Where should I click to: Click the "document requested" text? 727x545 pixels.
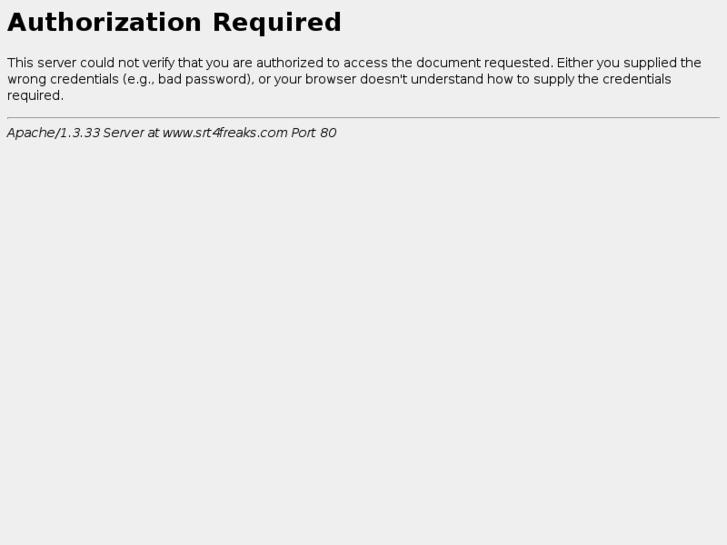[485, 63]
